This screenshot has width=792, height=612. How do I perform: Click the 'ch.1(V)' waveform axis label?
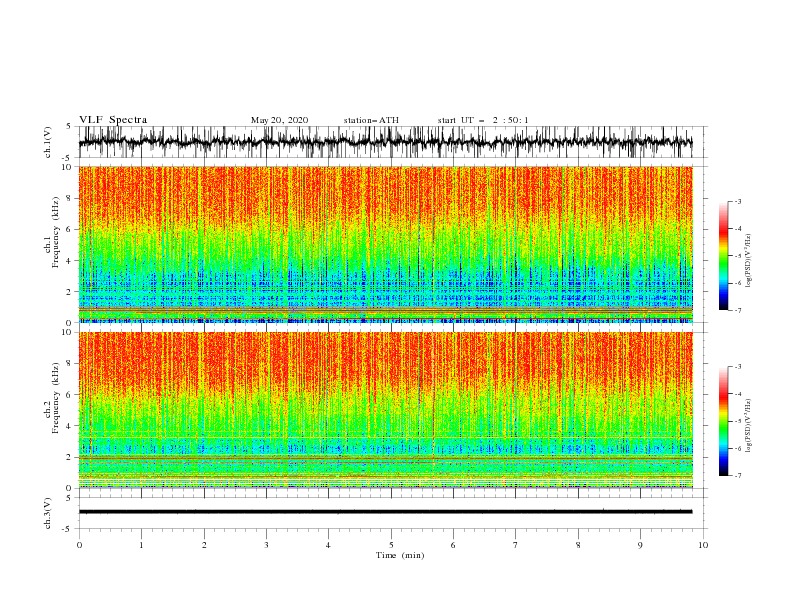pos(48,142)
